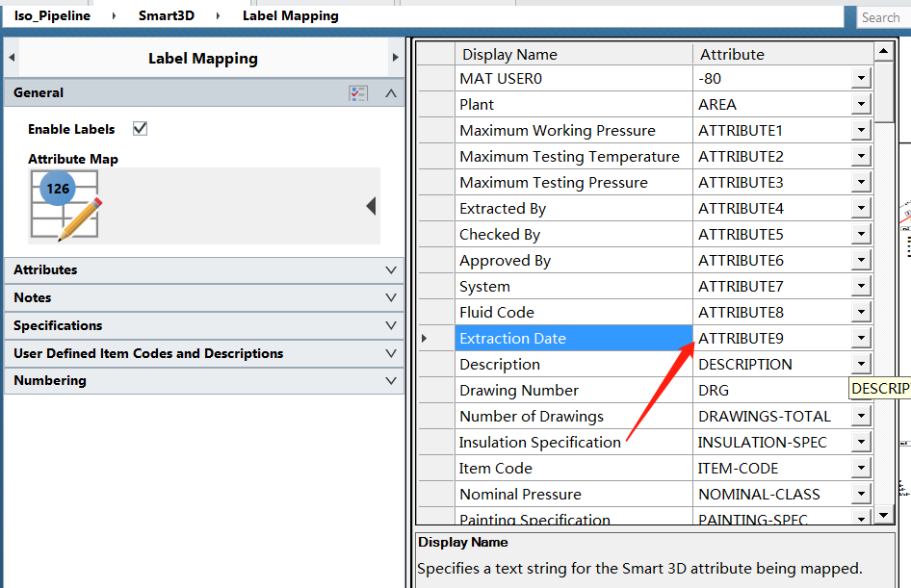
Task: Open breadcrumb arrow after Smart3D
Action: click(218, 15)
